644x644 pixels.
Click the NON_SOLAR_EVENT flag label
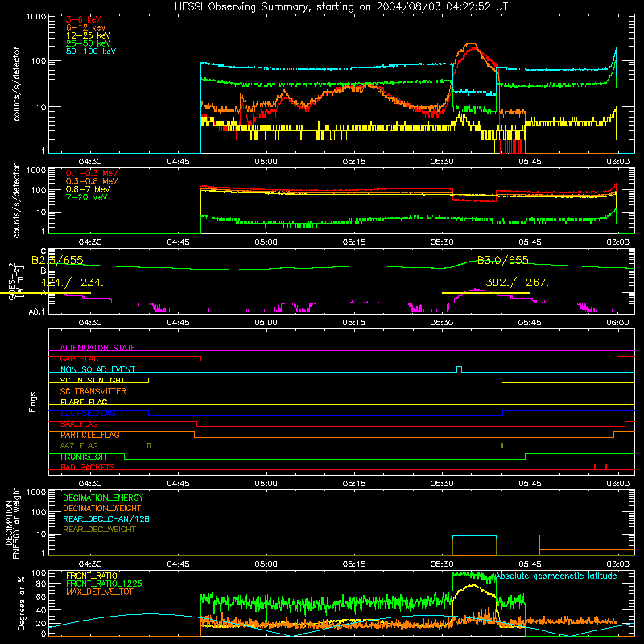tap(97, 369)
